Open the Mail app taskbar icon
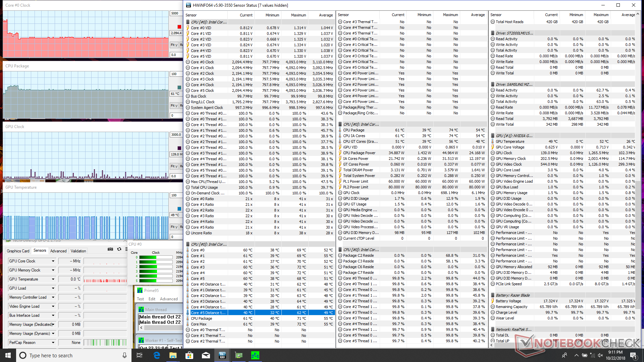The width and height of the screenshot is (644, 362). click(206, 355)
